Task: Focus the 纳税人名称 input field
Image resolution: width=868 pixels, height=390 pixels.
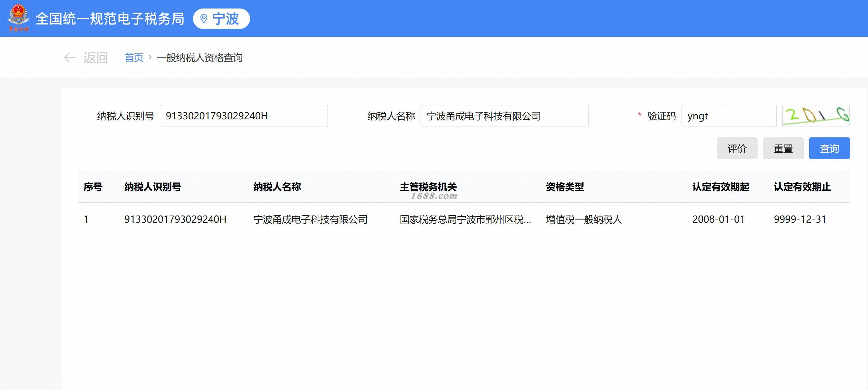Action: (504, 116)
